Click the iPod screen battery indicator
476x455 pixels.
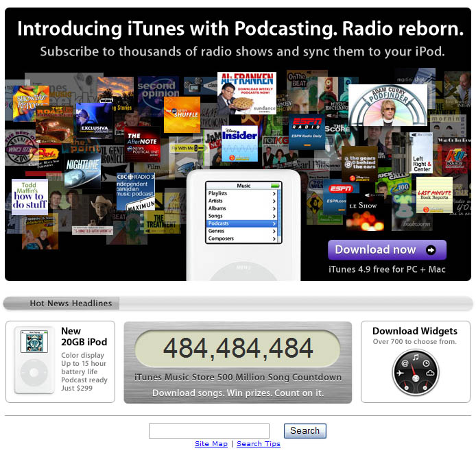pyautogui.click(x=275, y=185)
